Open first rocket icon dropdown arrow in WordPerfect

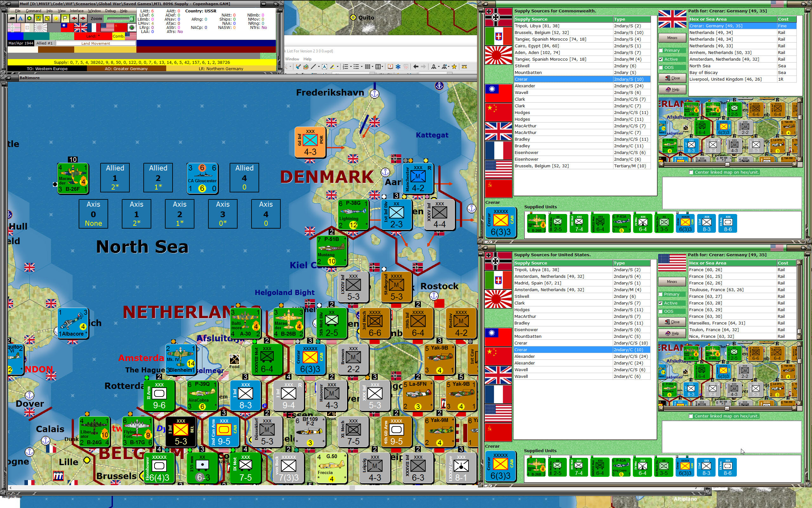[x=439, y=67]
